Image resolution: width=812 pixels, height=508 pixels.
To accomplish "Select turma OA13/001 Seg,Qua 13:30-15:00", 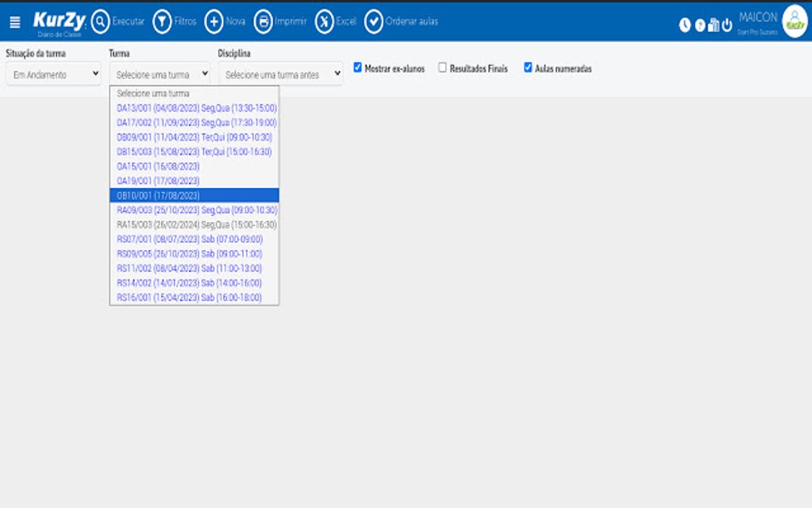I will point(195,108).
